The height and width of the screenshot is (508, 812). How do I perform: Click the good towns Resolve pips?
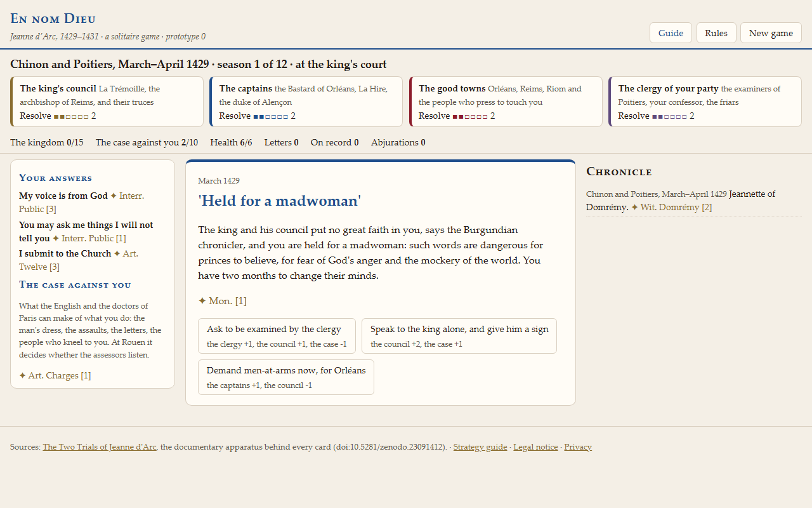pyautogui.click(x=470, y=116)
